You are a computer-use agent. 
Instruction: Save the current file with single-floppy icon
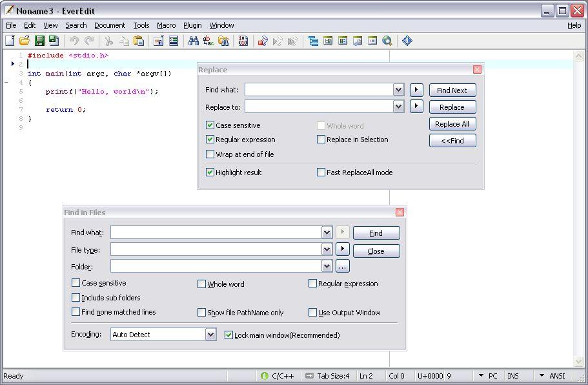(x=39, y=41)
